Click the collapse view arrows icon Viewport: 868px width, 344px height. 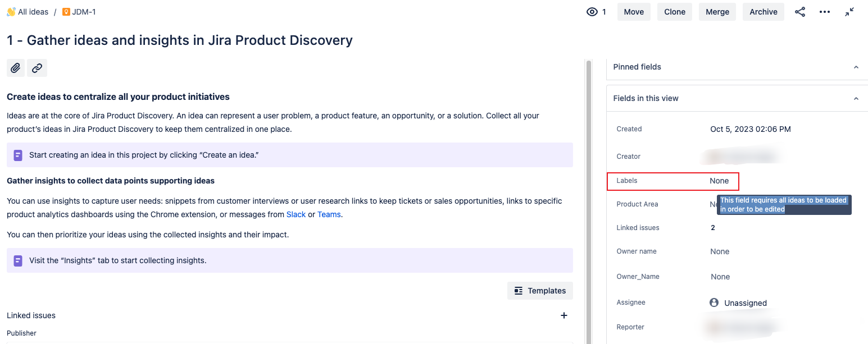[849, 12]
